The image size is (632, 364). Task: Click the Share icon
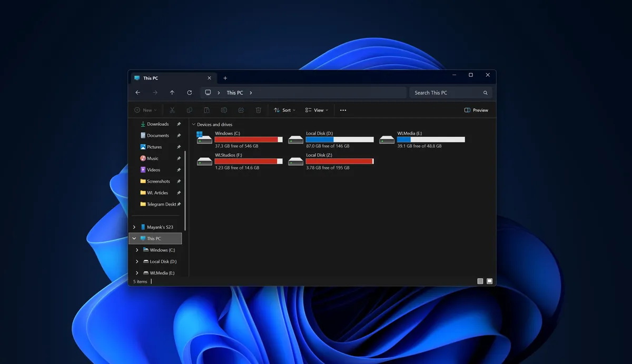click(x=241, y=110)
